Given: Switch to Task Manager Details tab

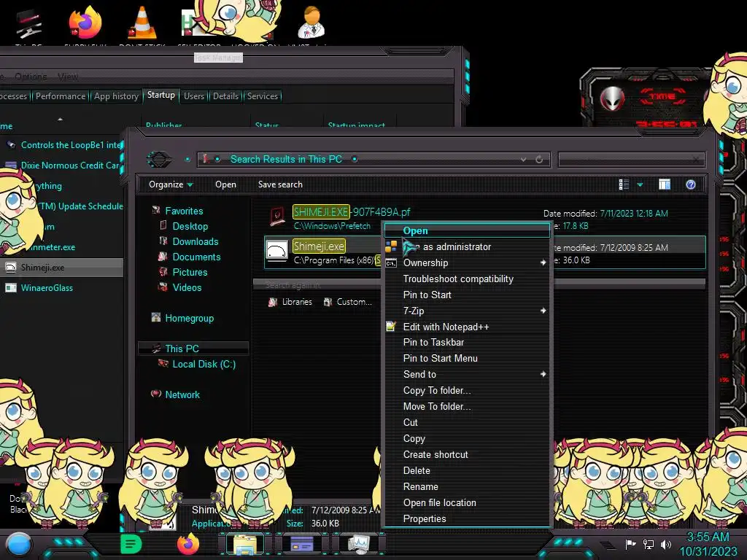Looking at the screenshot, I should pyautogui.click(x=225, y=96).
